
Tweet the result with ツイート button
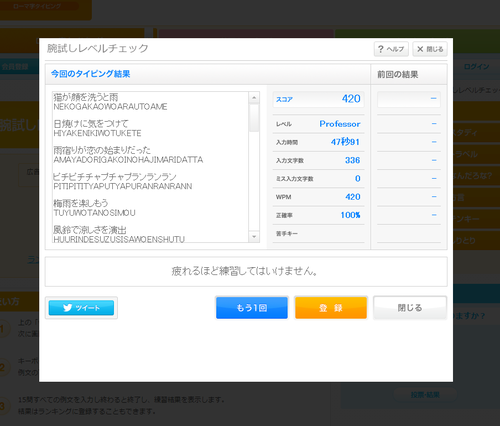click(x=81, y=308)
